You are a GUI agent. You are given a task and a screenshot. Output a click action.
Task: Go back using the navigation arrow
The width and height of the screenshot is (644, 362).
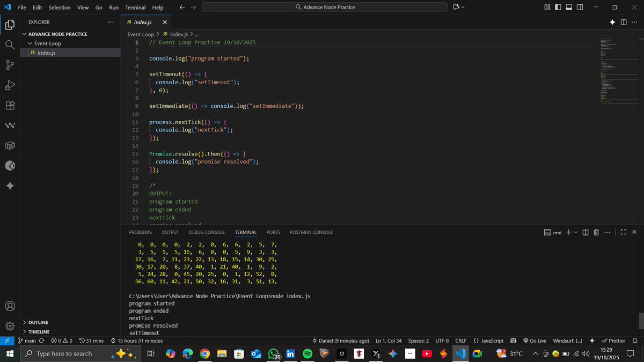182,8
